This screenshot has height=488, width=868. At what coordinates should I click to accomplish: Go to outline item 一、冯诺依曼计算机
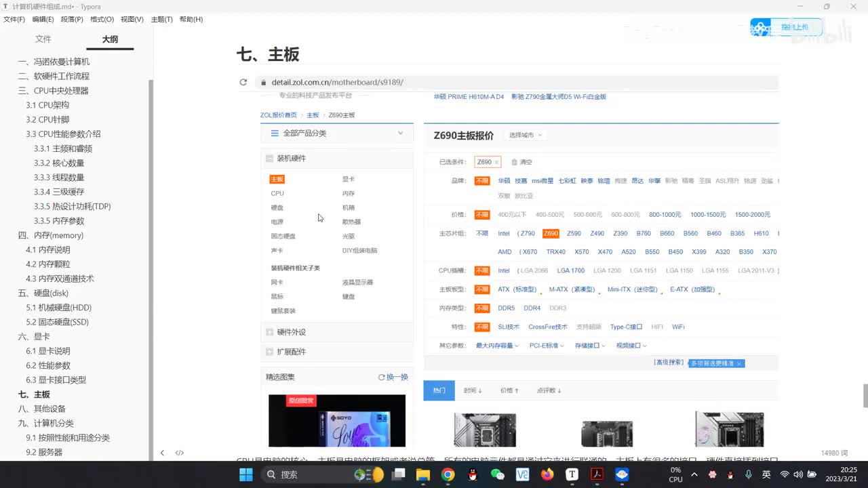[54, 62]
